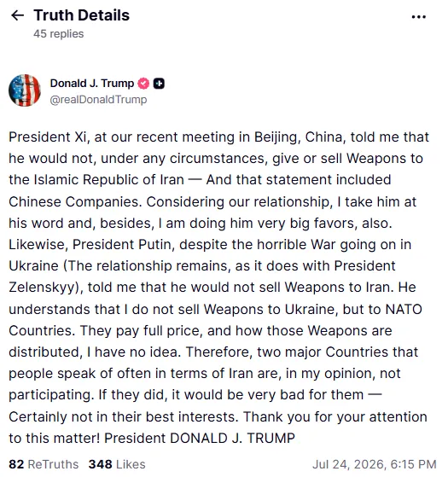
Task: Open the three-dot more options menu
Action: (x=418, y=17)
